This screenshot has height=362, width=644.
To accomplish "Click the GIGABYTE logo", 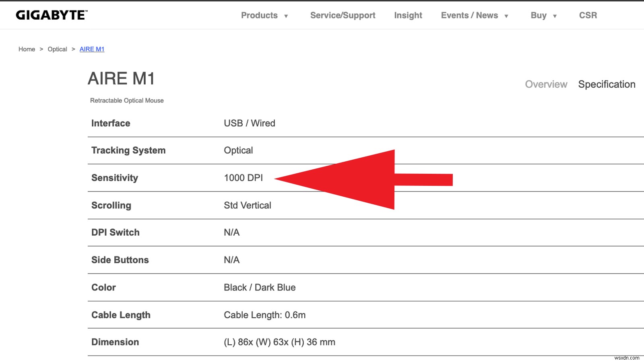I will pyautogui.click(x=52, y=15).
